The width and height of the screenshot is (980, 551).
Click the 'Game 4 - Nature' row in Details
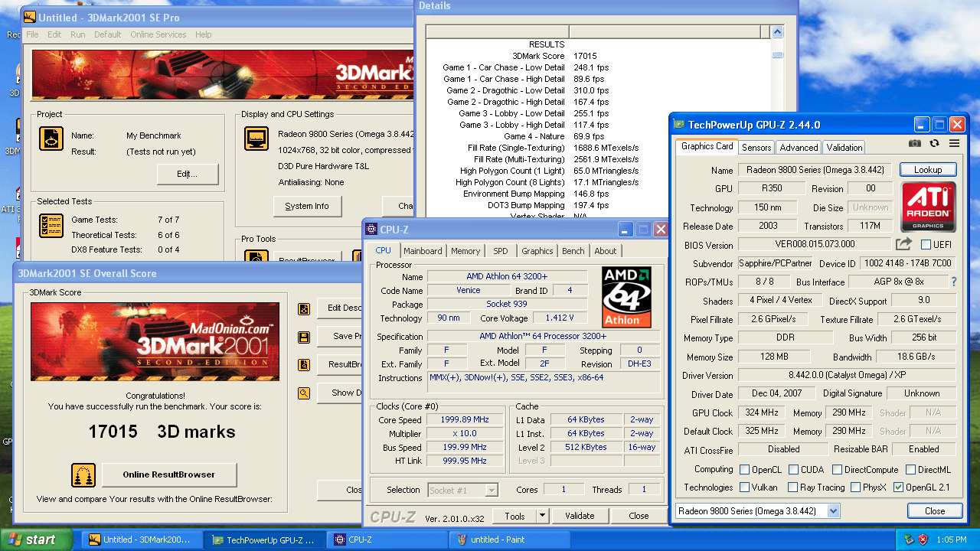(599, 136)
